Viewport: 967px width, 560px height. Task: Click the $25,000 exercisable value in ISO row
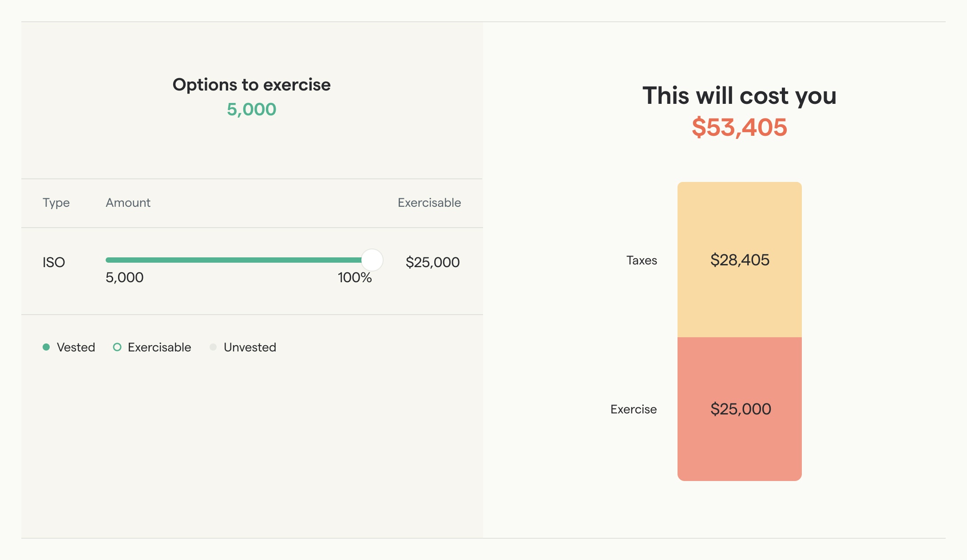[432, 262]
